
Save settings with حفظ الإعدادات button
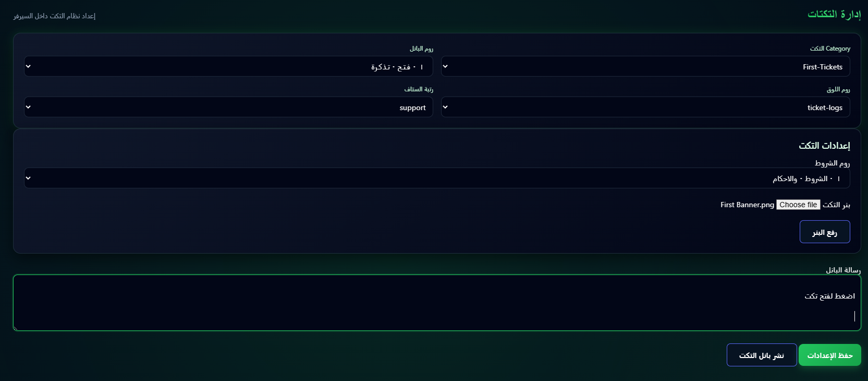click(829, 355)
